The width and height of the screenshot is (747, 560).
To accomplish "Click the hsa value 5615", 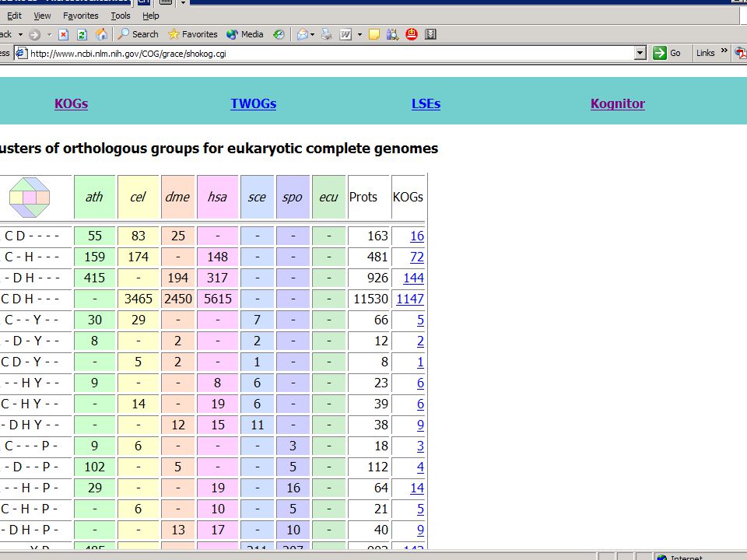I will tap(218, 299).
